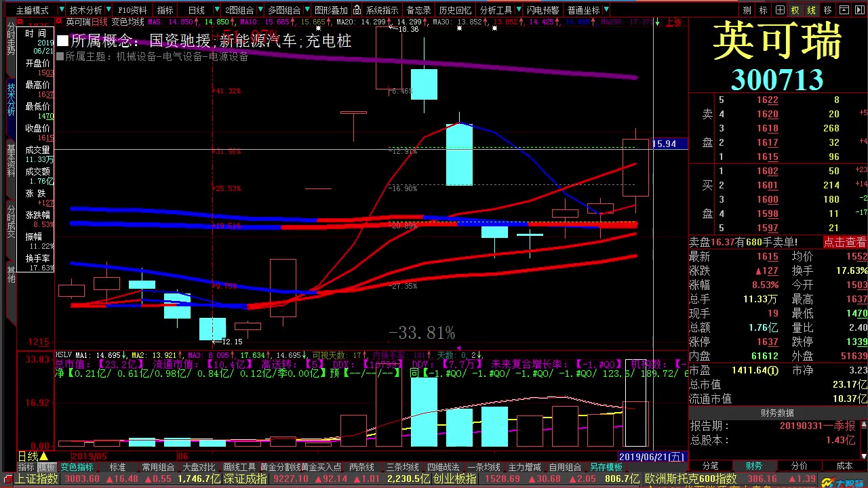Expand the 普通坐标 dropdown arrow
This screenshot has width=868, height=488.
tap(606, 10)
